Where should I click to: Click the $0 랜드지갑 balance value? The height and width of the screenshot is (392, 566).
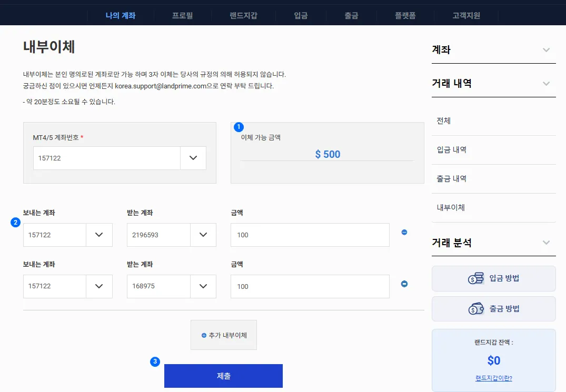pos(493,360)
